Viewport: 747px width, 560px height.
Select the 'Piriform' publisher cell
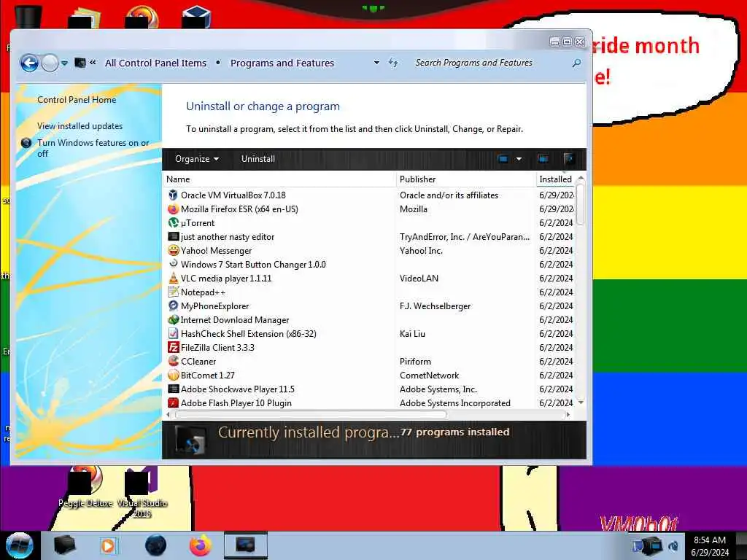pyautogui.click(x=415, y=361)
